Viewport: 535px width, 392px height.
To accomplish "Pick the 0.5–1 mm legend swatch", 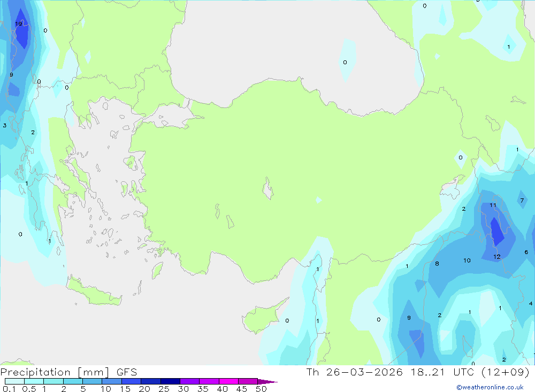I will tap(34, 381).
